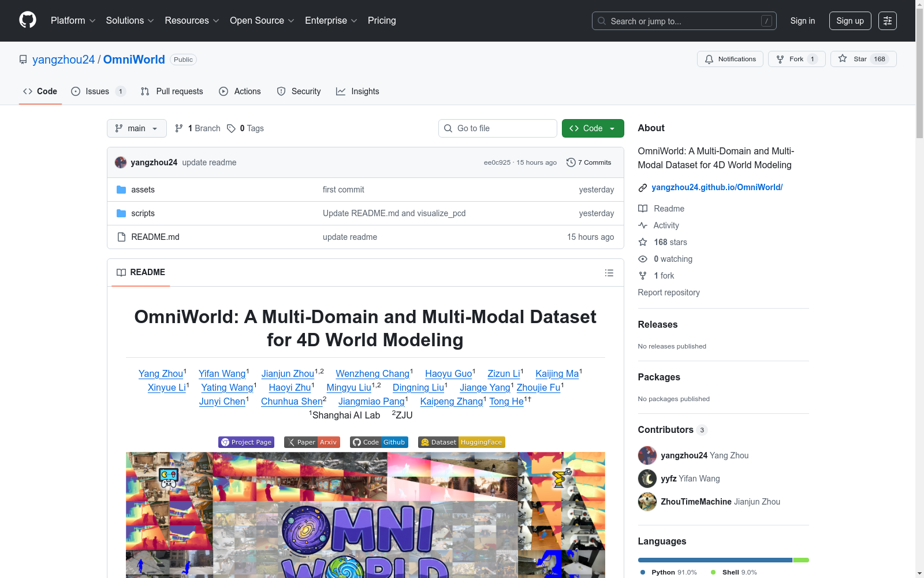Expand the green Code dropdown button
Screen dimensions: 924x578
593,128
